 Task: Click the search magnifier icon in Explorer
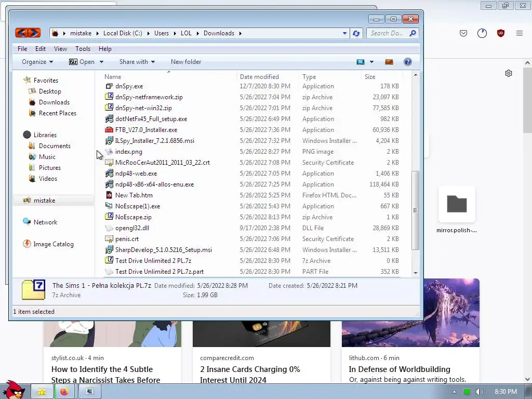413,33
